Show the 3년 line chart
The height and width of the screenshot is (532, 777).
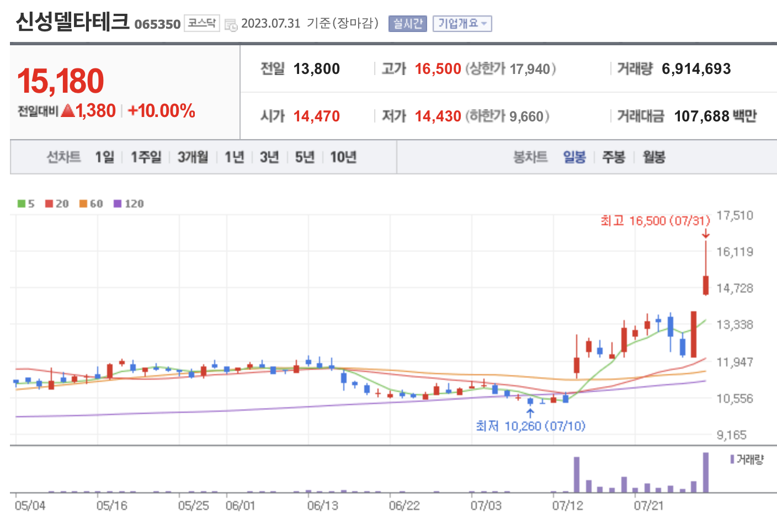click(269, 157)
